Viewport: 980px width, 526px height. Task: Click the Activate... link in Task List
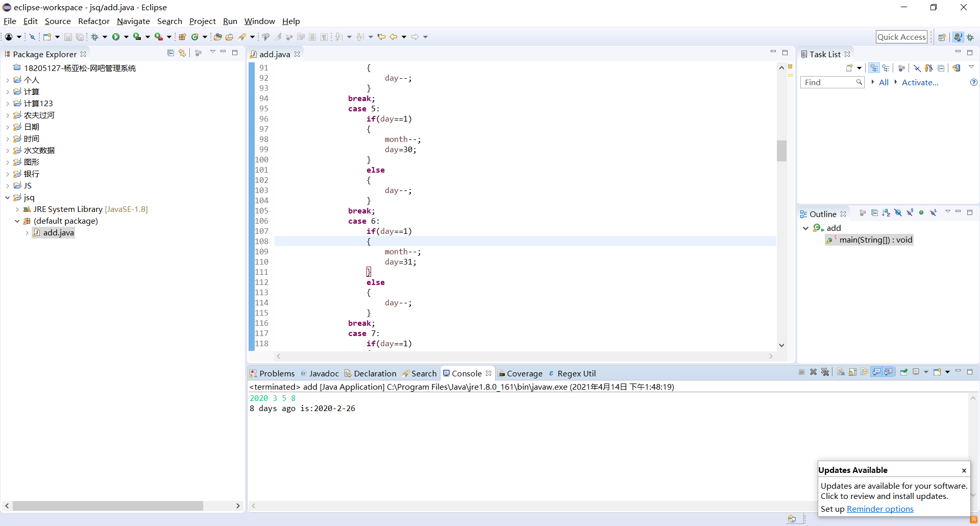point(920,82)
